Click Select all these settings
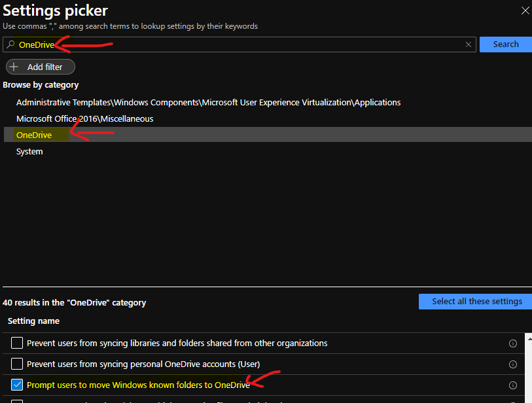 [x=476, y=301]
